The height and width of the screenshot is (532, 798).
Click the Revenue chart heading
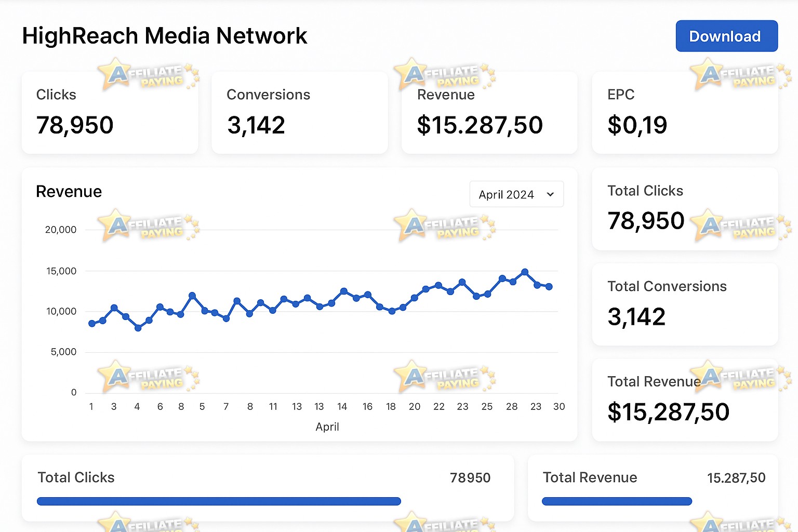pyautogui.click(x=69, y=192)
